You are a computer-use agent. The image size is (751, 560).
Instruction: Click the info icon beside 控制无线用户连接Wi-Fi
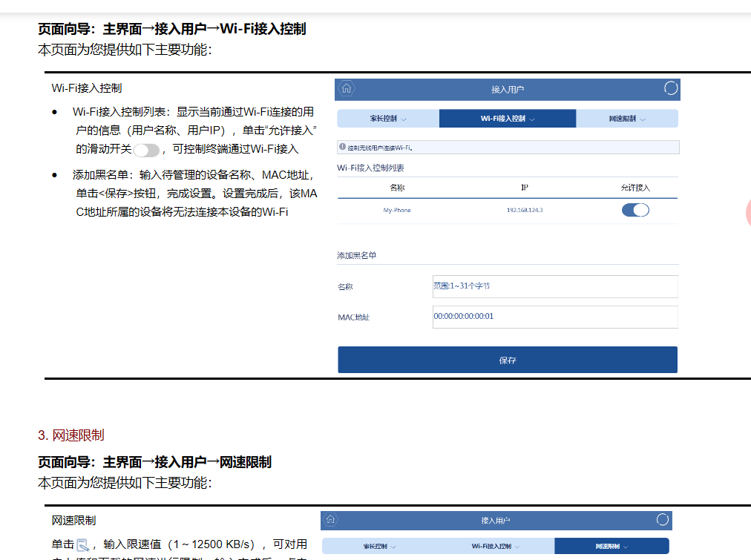tap(342, 147)
